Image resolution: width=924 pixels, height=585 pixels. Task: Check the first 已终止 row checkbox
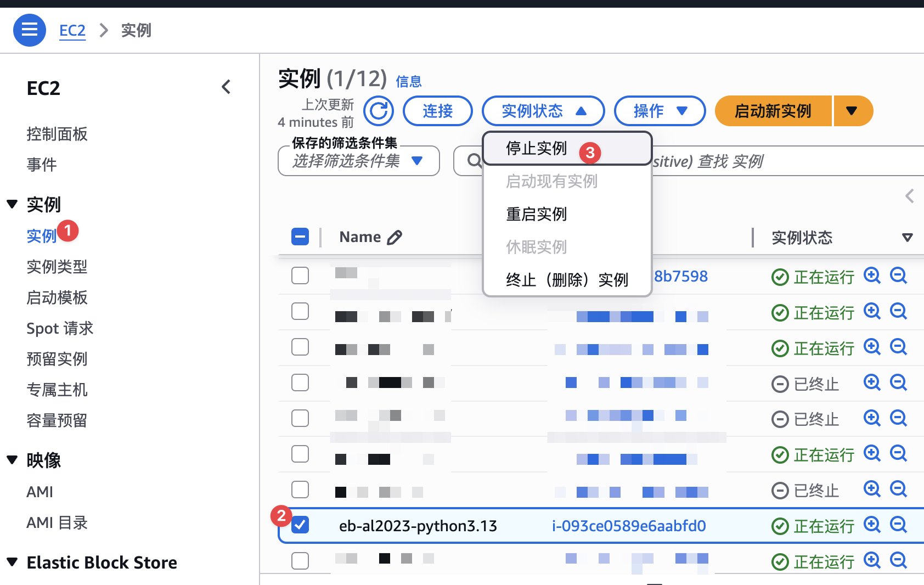pyautogui.click(x=300, y=383)
